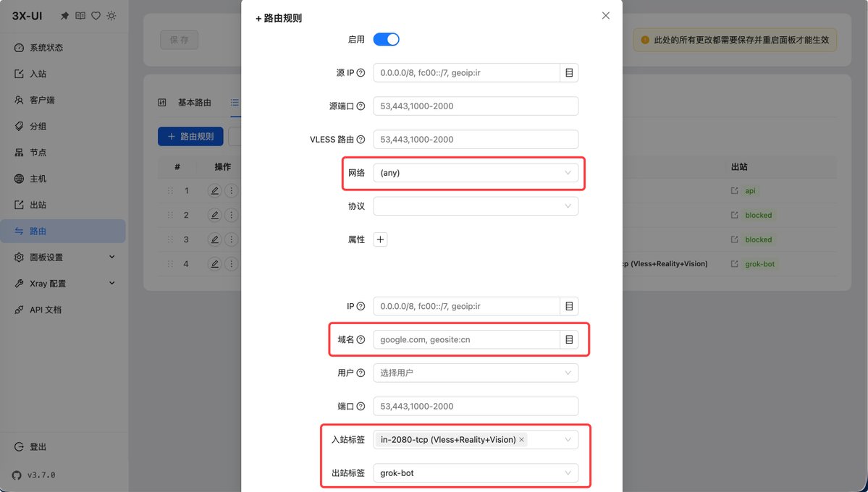Click the destination 端口 input field
Viewport: 868px width, 492px height.
(476, 406)
